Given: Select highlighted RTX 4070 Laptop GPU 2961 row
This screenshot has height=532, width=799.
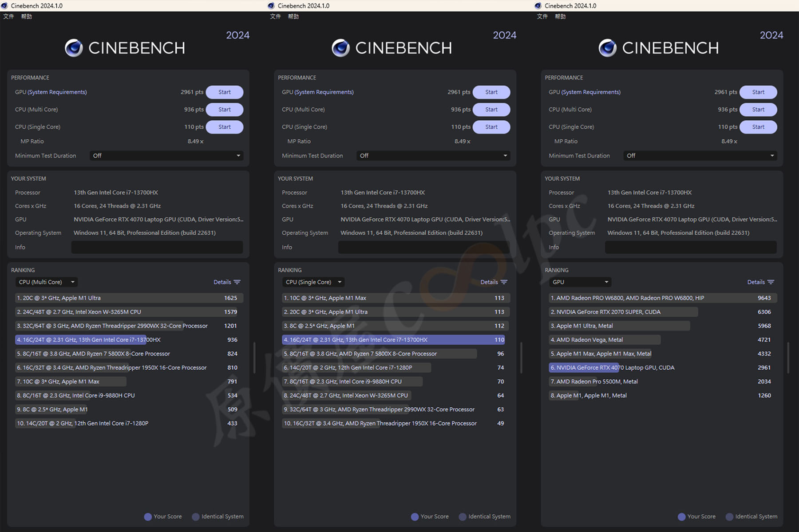Looking at the screenshot, I should (663, 368).
